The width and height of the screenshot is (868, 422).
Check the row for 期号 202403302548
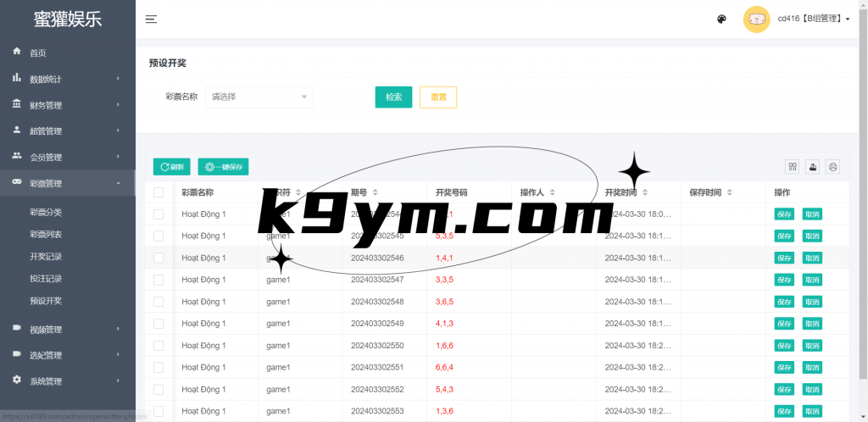(x=159, y=302)
